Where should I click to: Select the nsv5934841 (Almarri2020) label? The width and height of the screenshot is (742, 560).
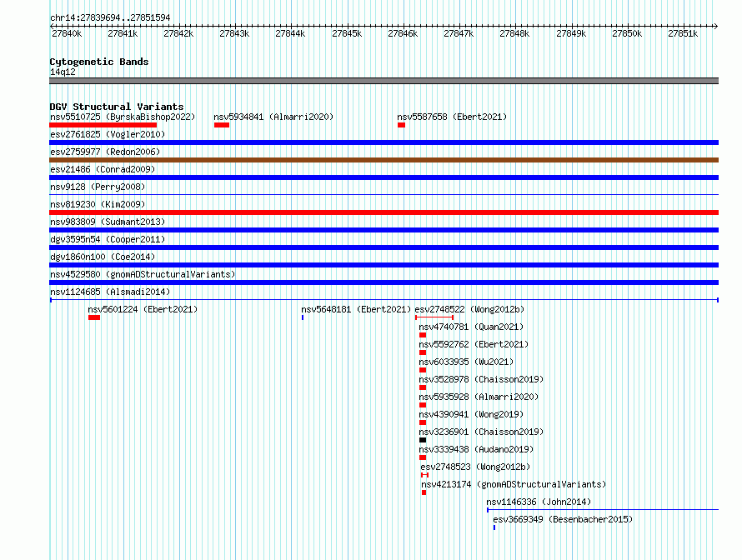[x=273, y=117]
